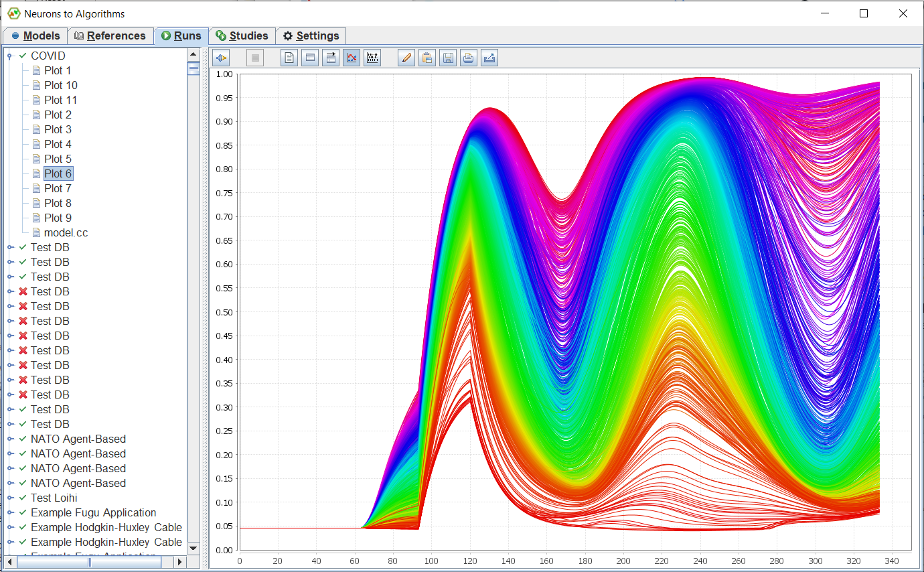The height and width of the screenshot is (572, 924).
Task: Click the clipboard paste icon in toolbar
Action: pyautogui.click(x=427, y=58)
